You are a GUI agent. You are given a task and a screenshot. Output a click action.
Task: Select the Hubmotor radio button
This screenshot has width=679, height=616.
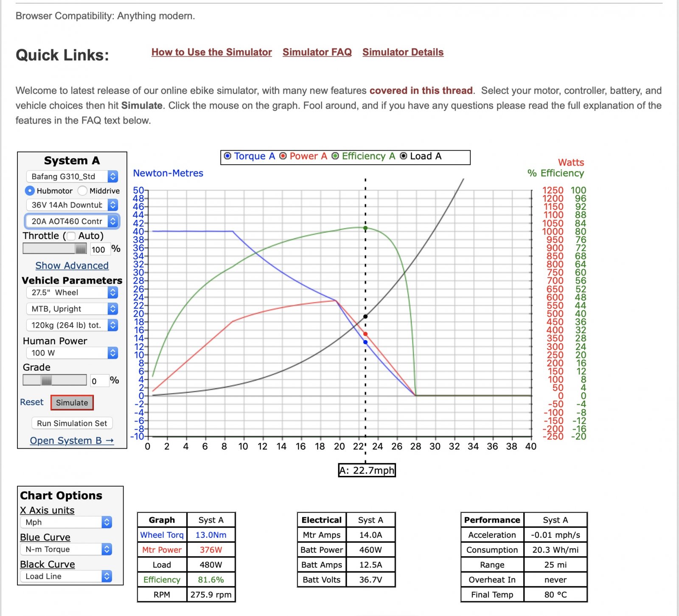click(30, 191)
